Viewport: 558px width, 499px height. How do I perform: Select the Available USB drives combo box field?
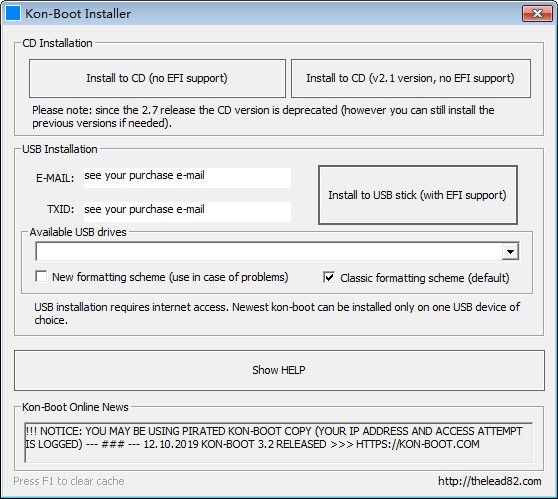pyautogui.click(x=277, y=251)
